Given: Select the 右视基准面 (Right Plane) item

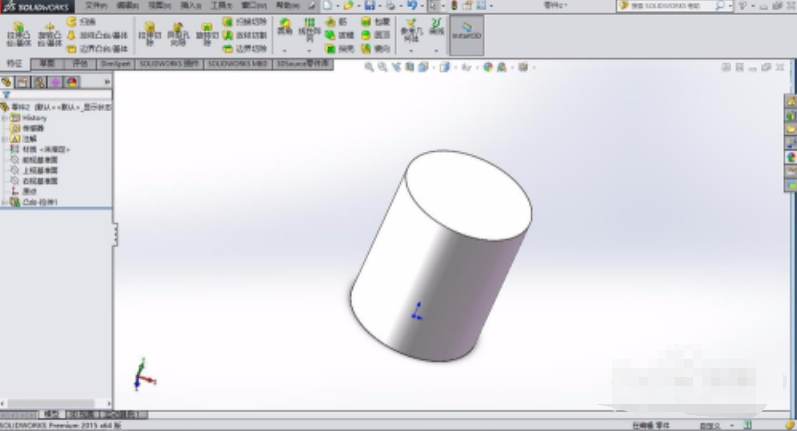Looking at the screenshot, I should tap(34, 181).
